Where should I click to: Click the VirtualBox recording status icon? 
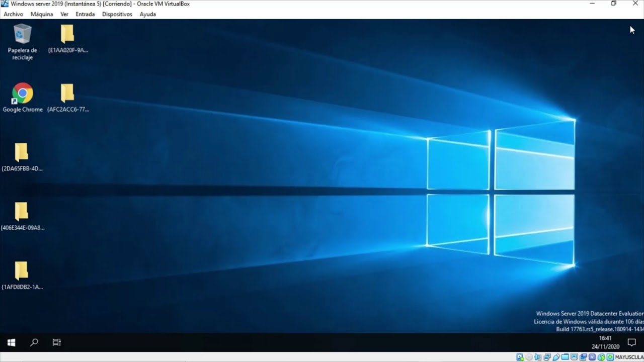click(583, 357)
